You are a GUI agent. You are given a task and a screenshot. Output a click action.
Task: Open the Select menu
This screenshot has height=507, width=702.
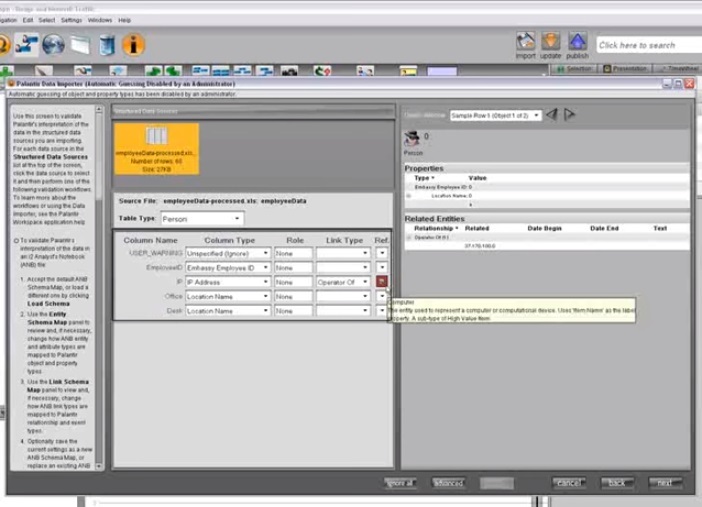pyautogui.click(x=47, y=20)
